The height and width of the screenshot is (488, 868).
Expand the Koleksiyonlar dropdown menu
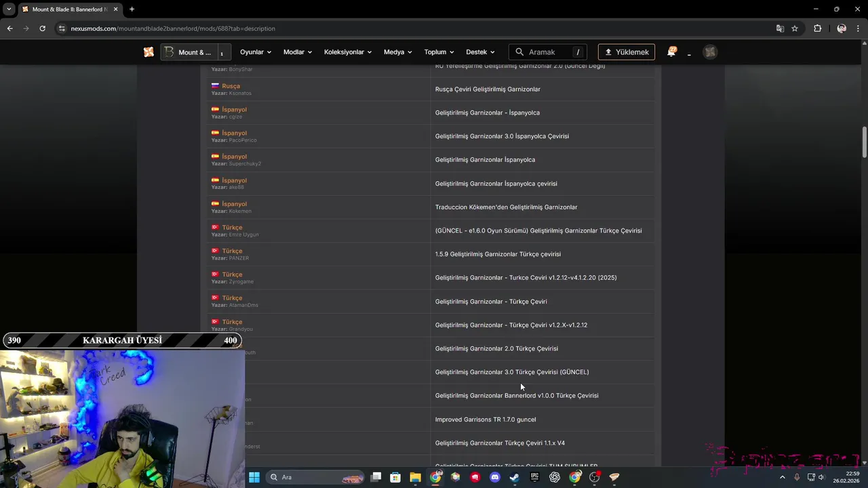tap(348, 52)
